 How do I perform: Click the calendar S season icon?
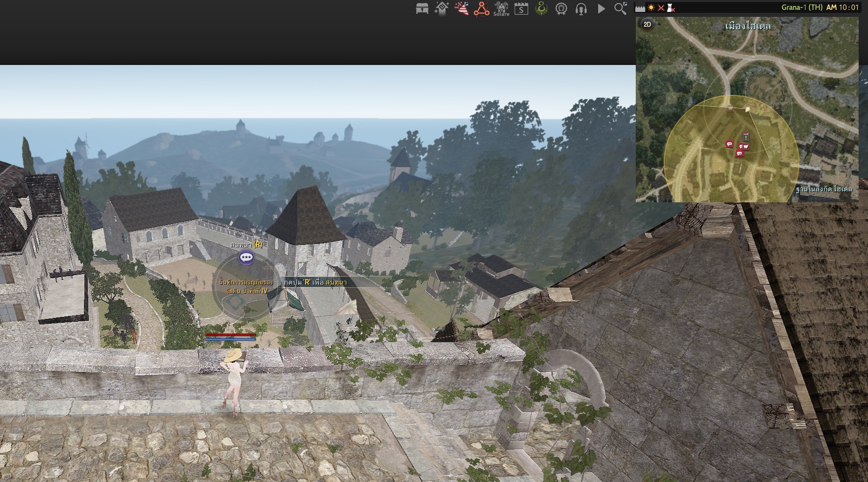[x=521, y=8]
